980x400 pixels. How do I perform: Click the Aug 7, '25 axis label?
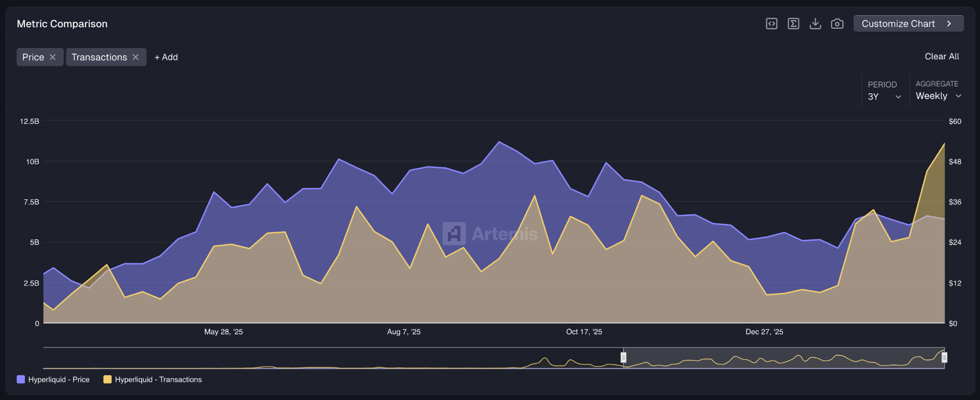(404, 332)
